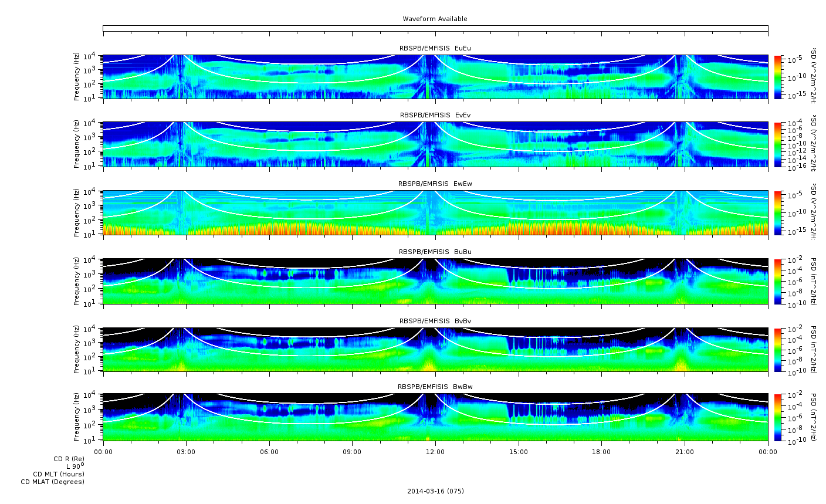The height and width of the screenshot is (504, 826).
Task: Click the "18:00" time axis label
Action: pyautogui.click(x=601, y=452)
